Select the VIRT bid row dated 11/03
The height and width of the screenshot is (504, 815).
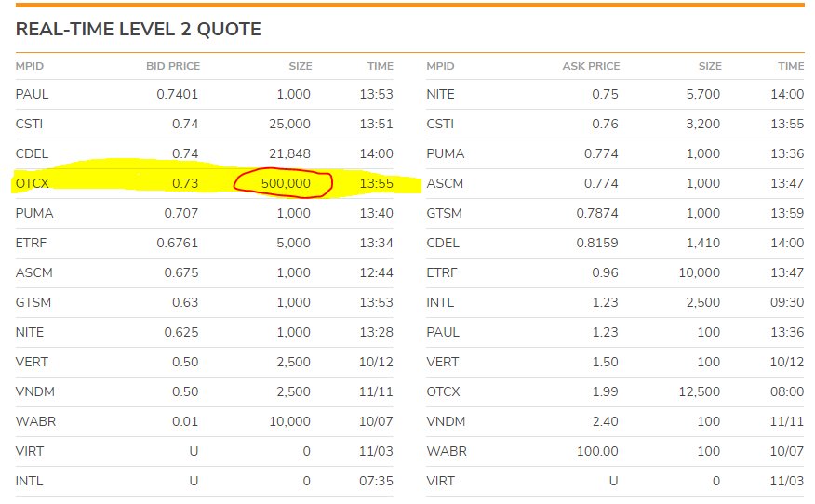click(x=205, y=451)
